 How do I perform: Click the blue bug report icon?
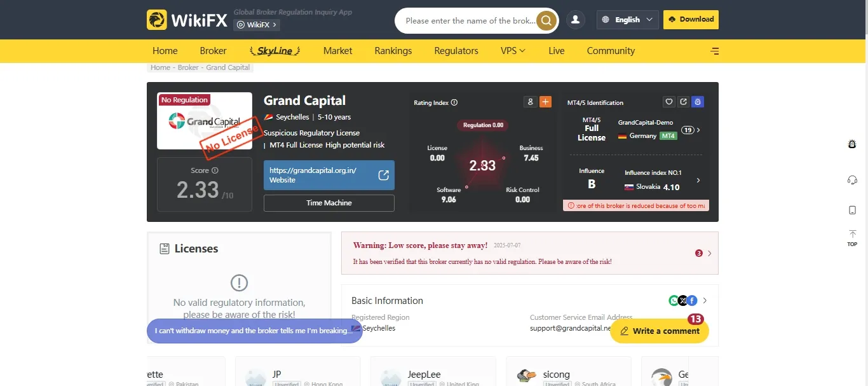698,102
